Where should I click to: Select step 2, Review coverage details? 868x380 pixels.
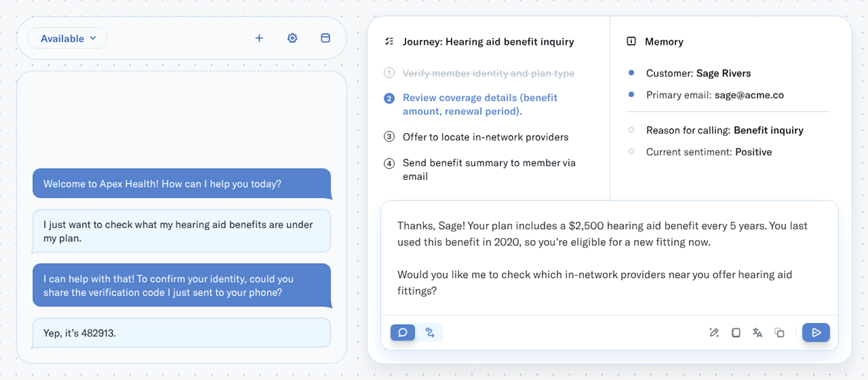tap(479, 104)
